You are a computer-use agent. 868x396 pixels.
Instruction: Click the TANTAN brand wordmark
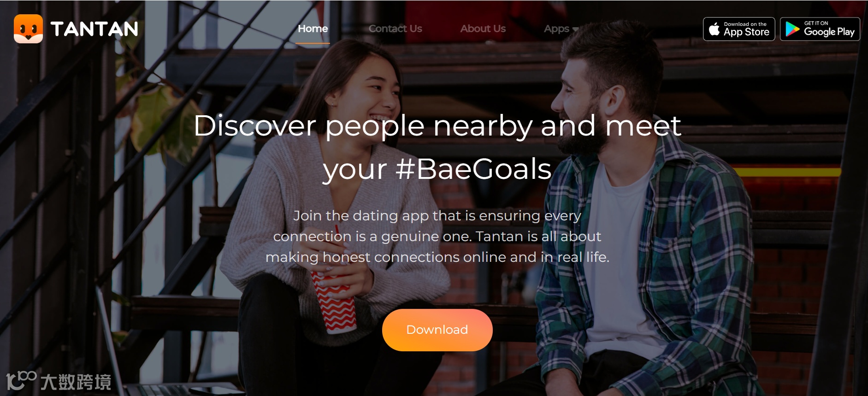click(x=94, y=29)
